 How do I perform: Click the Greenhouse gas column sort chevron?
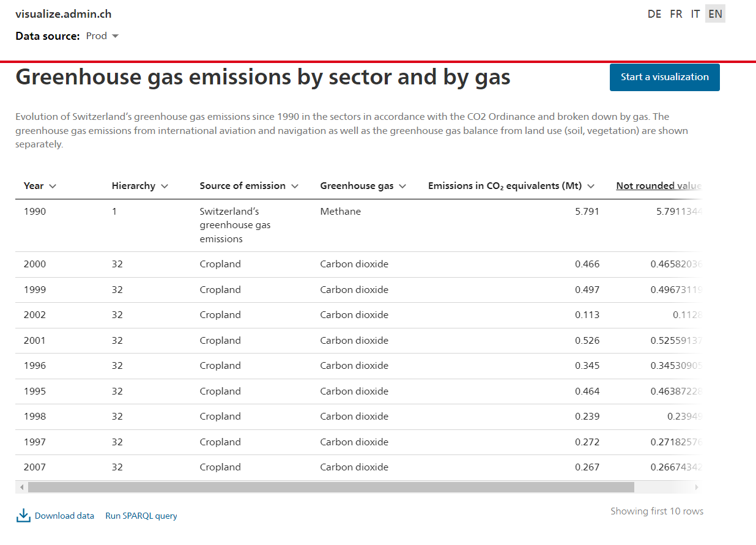tap(402, 186)
